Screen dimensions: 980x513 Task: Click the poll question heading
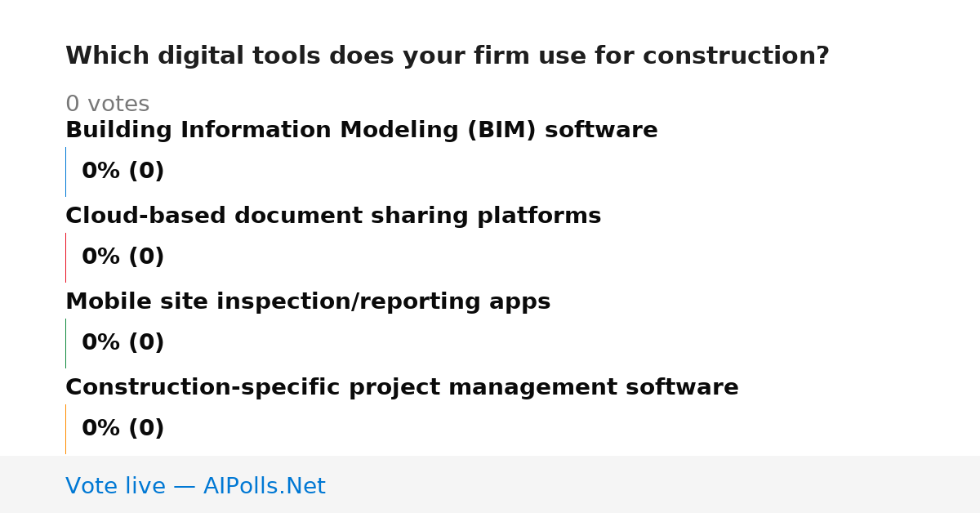click(x=447, y=56)
